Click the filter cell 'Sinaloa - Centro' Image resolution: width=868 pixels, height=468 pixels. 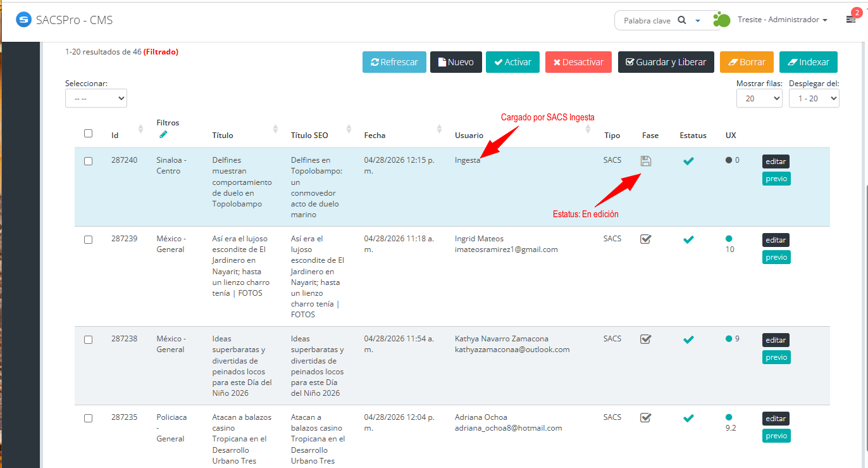point(171,165)
